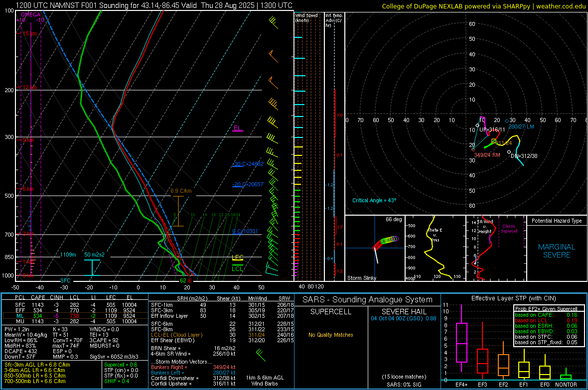Click 'Sfc-3km AGL LR = 6.8 C/km'
The width and height of the screenshot is (588, 390).
[37, 365]
